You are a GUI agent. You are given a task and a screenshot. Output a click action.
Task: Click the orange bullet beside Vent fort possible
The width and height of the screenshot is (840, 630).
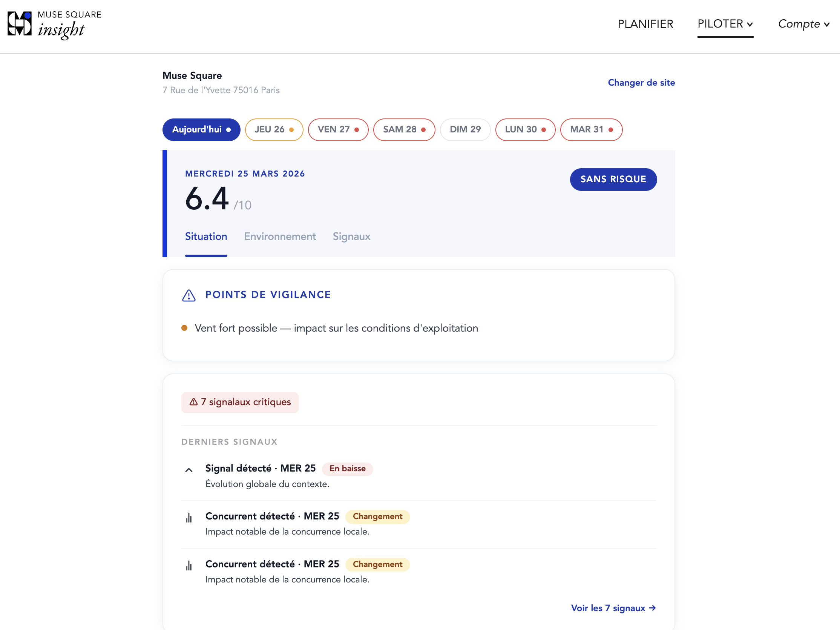pos(185,327)
